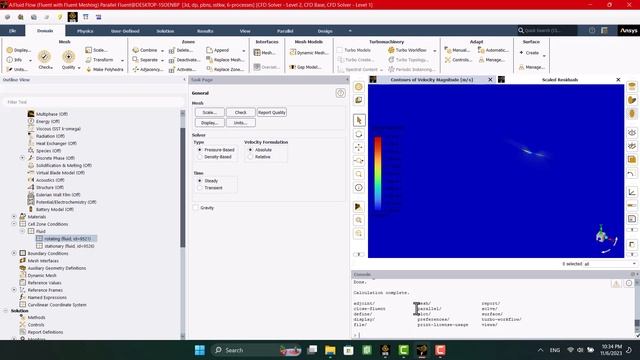Click Make Polyhedra in the Mesh group
Screen dimensions: 640x360
(x=104, y=69)
